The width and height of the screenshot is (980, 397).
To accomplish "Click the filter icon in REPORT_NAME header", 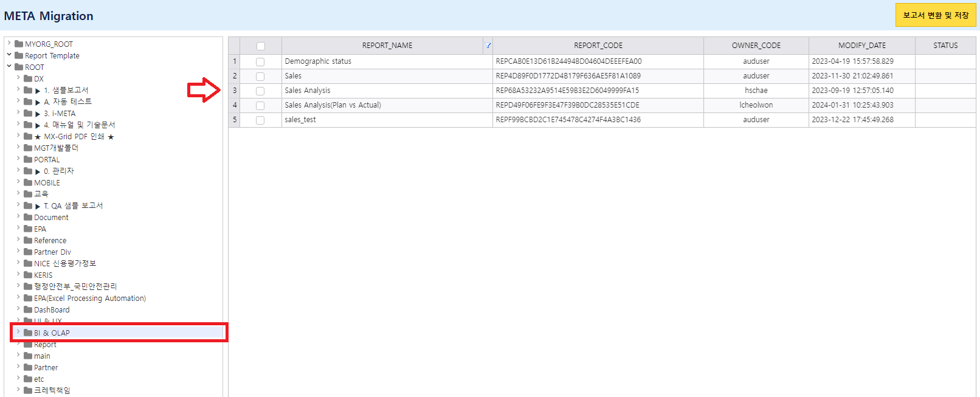I will coord(488,46).
